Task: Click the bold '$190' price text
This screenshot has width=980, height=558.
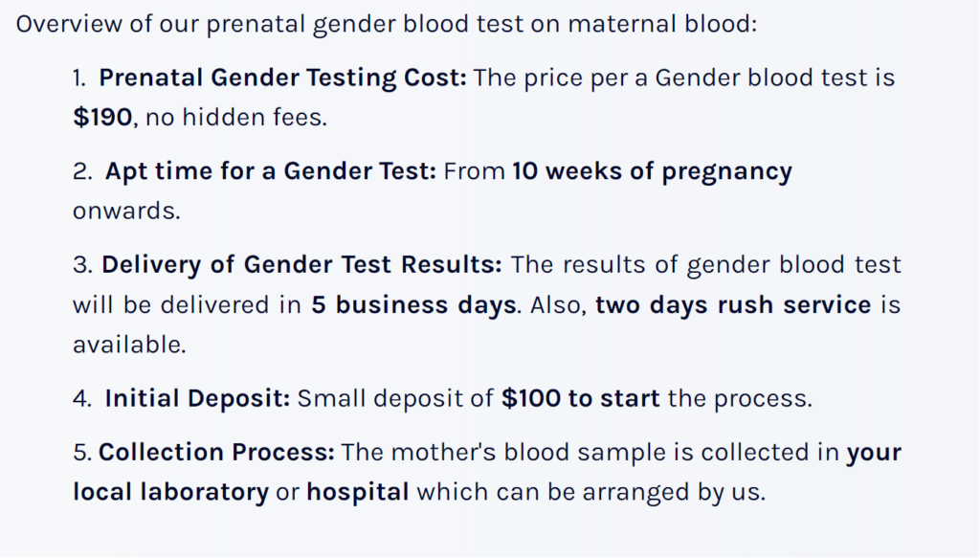Action: (102, 118)
